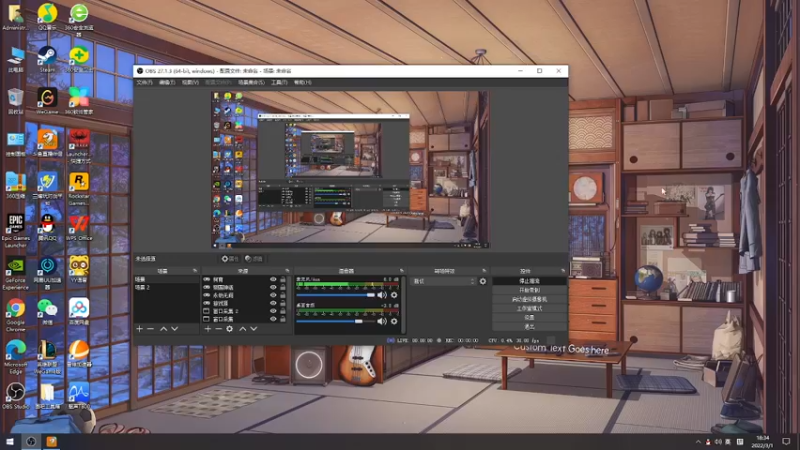The image size is (800, 450).
Task: Pop out the 场景 dock panel
Action: tap(195, 271)
